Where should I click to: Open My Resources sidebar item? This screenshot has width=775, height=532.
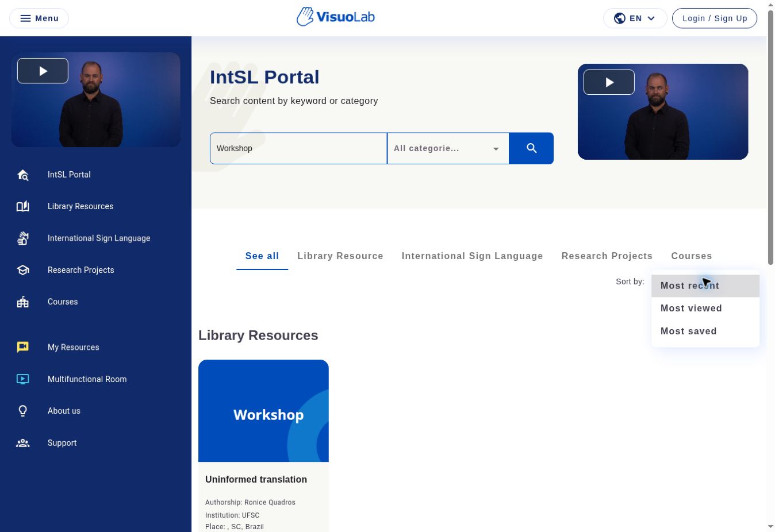74,347
